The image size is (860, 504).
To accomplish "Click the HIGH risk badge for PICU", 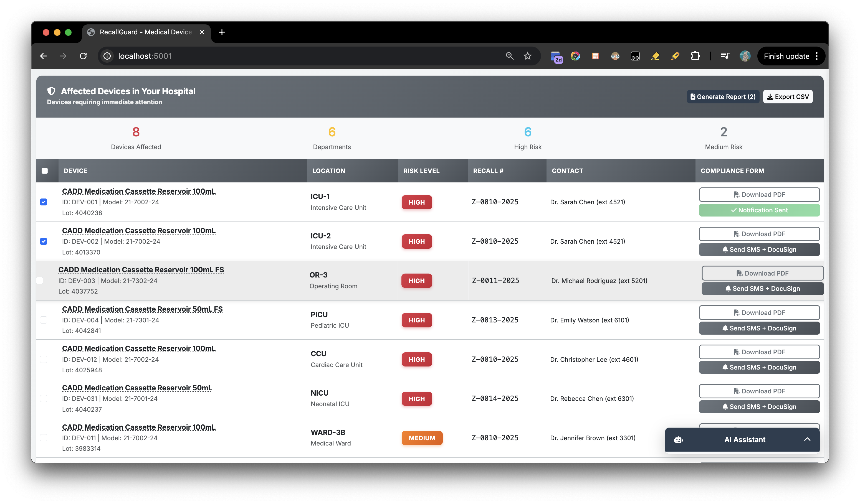I will click(x=417, y=320).
